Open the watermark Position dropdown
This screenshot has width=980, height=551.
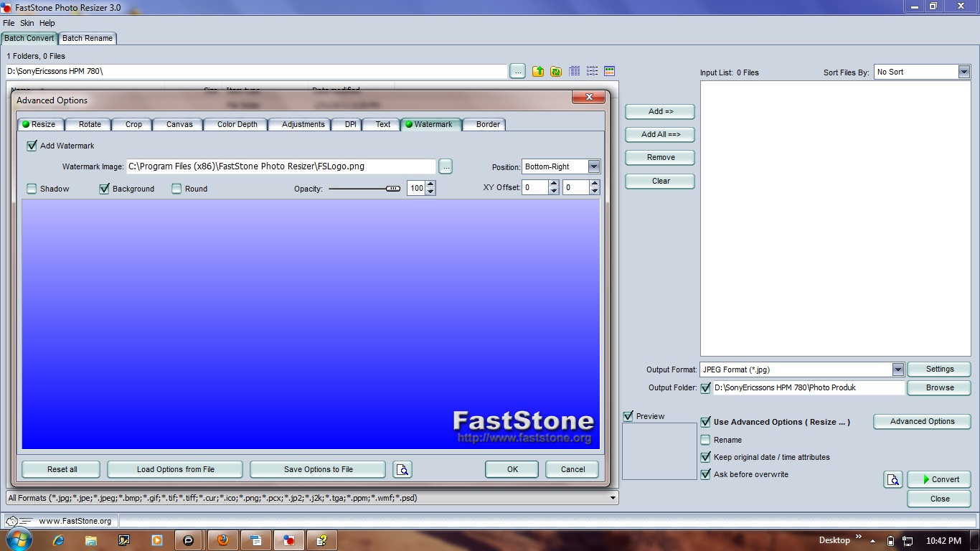[x=593, y=166]
